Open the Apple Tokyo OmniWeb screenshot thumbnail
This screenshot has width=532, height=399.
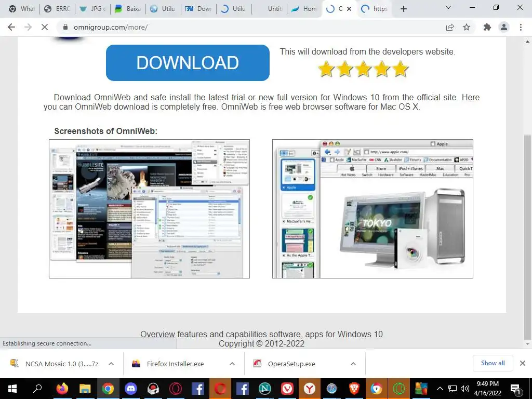click(x=373, y=209)
